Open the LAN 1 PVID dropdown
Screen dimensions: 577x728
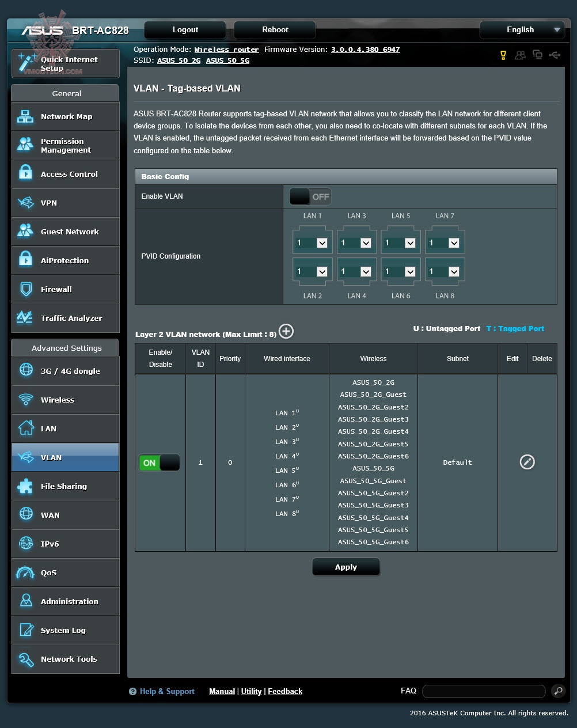(x=312, y=242)
